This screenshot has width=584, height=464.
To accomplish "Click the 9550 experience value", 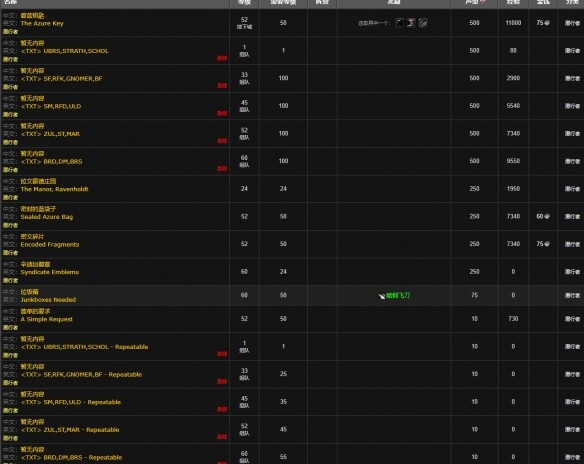I will pyautogui.click(x=513, y=161).
